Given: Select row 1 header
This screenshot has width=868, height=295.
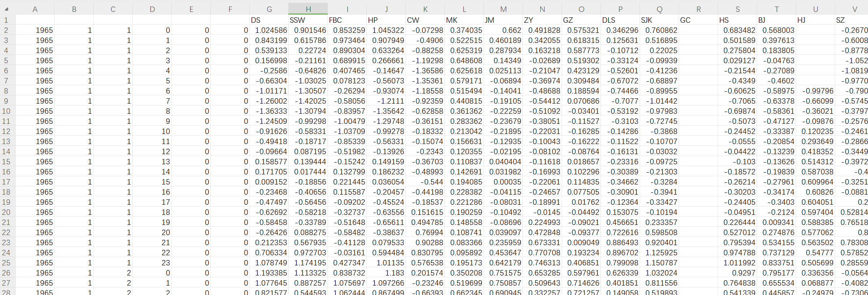Looking at the screenshot, I should 7,20.
